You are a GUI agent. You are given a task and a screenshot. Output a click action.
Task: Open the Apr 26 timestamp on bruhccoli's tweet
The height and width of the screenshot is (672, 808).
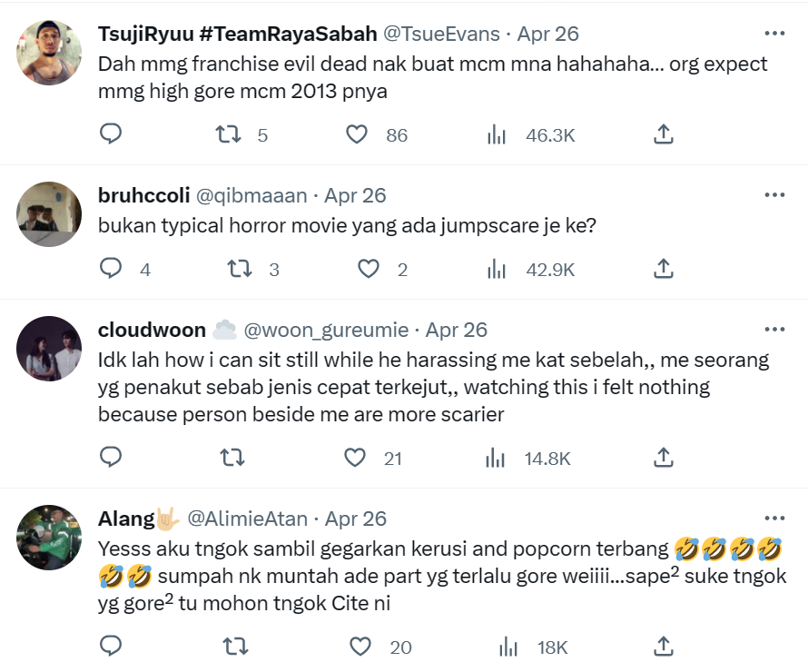355,195
